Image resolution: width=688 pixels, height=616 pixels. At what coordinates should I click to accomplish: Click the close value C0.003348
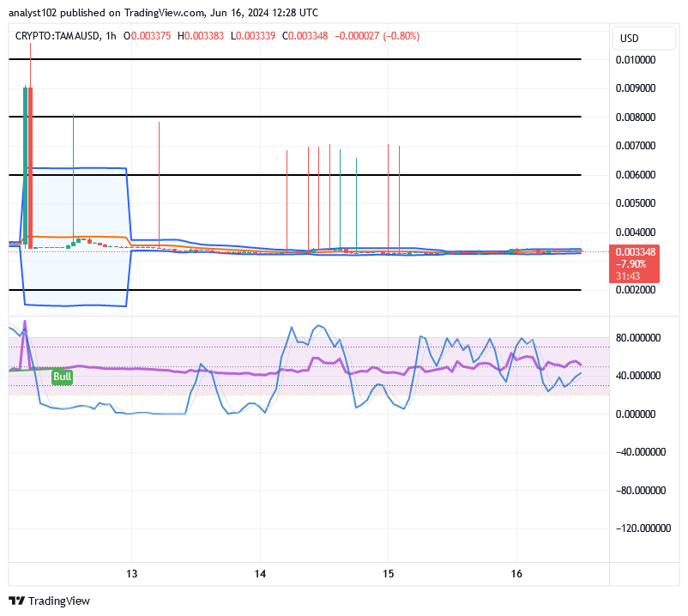point(305,36)
